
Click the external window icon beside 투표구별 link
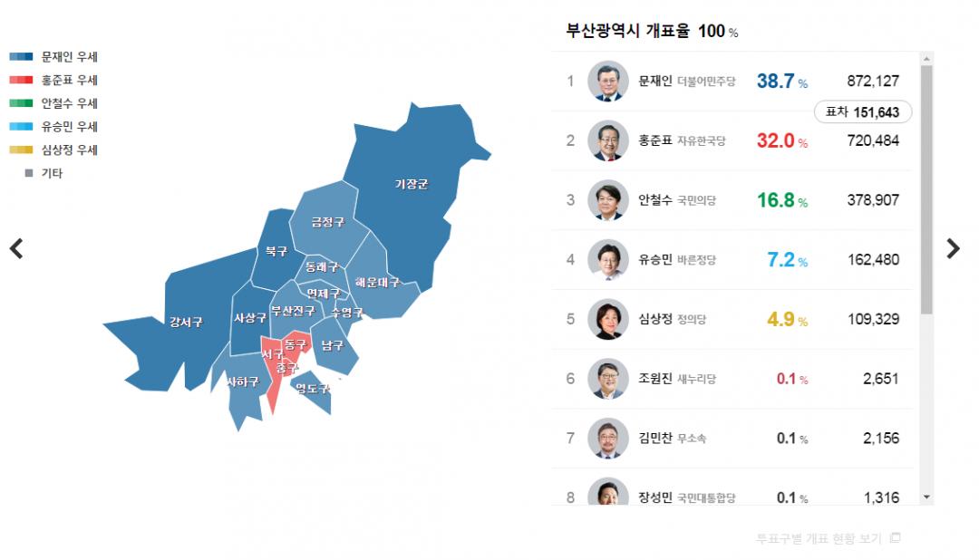click(x=896, y=538)
